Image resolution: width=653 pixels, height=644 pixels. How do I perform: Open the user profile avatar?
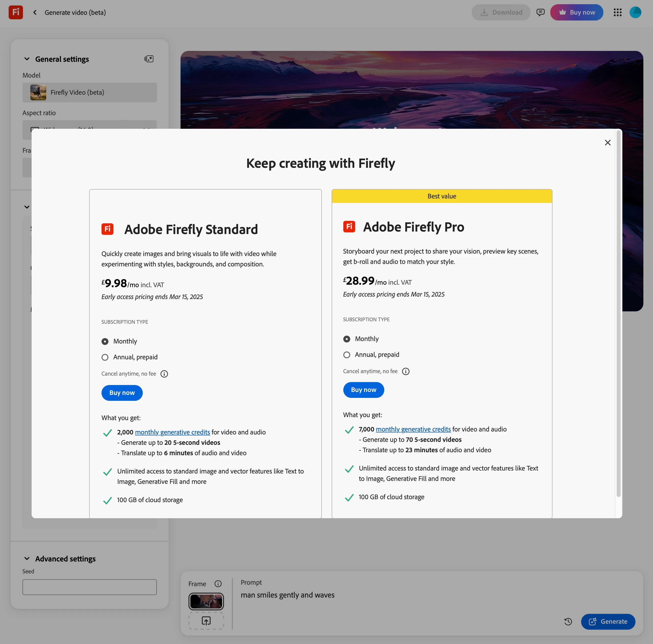click(x=635, y=13)
